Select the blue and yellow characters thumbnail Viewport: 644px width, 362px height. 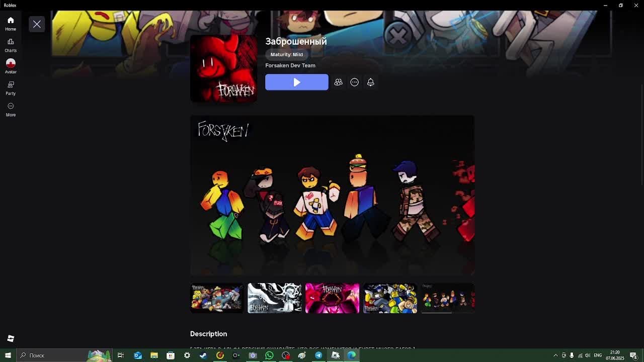coord(390,298)
